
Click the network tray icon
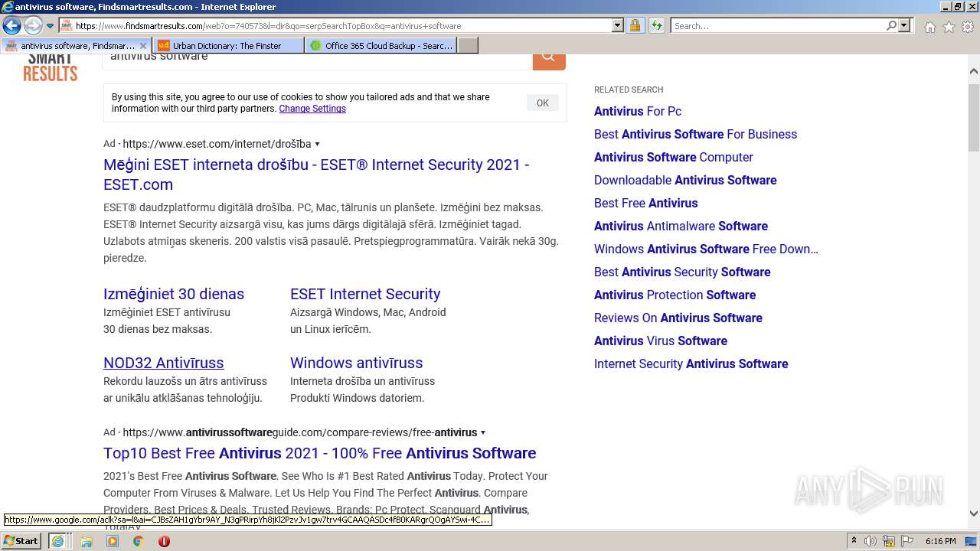[x=888, y=541]
